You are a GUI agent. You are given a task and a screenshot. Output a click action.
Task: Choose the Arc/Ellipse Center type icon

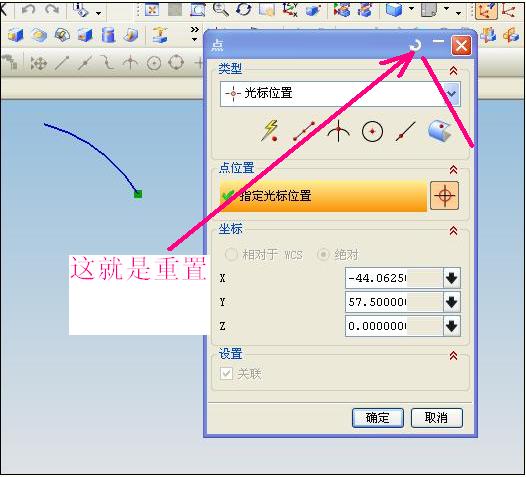tap(372, 131)
